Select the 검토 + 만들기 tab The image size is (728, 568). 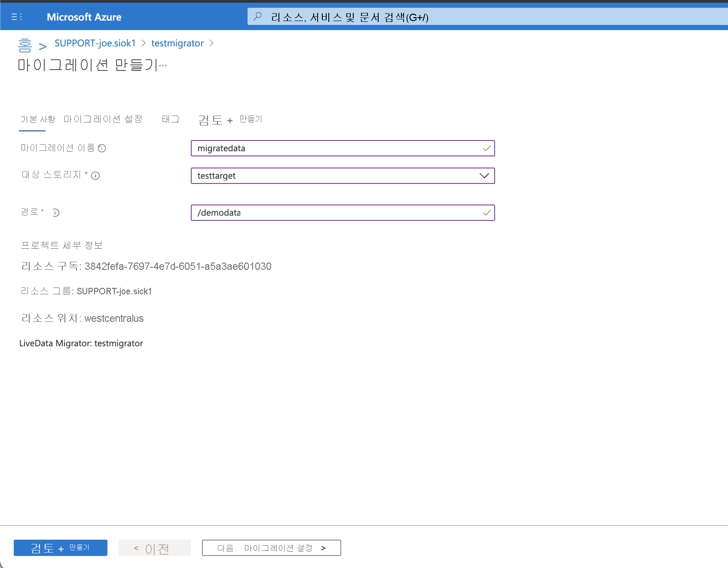[x=230, y=119]
